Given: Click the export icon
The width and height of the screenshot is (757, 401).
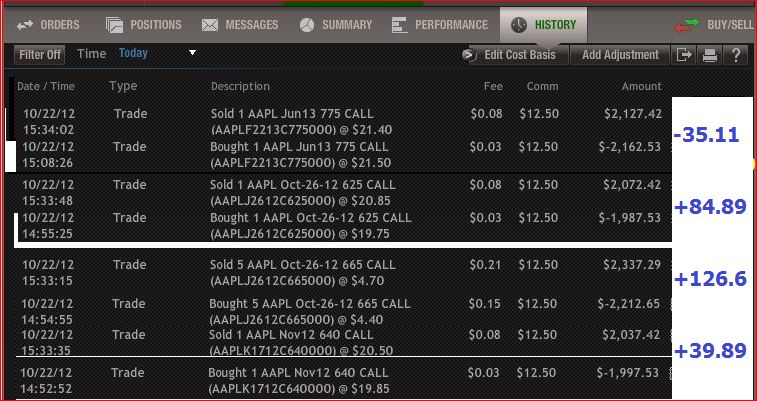Looking at the screenshot, I should point(684,55).
